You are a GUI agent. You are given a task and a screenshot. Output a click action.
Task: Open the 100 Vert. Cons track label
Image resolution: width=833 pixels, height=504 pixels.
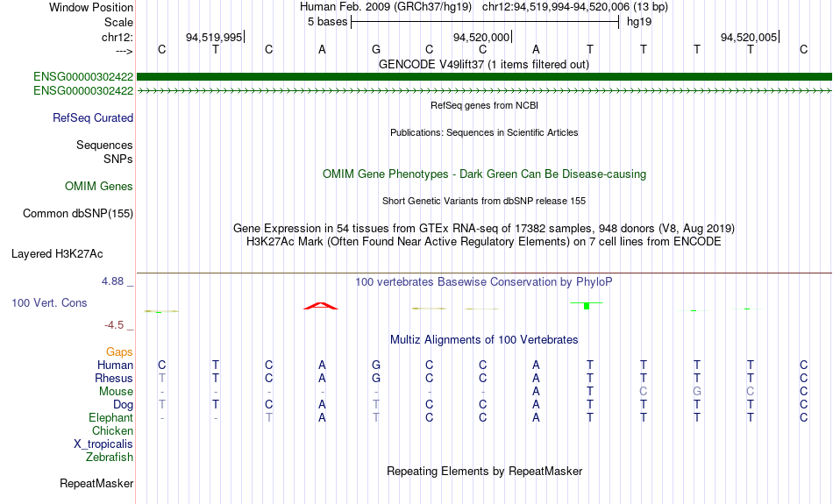coord(49,302)
